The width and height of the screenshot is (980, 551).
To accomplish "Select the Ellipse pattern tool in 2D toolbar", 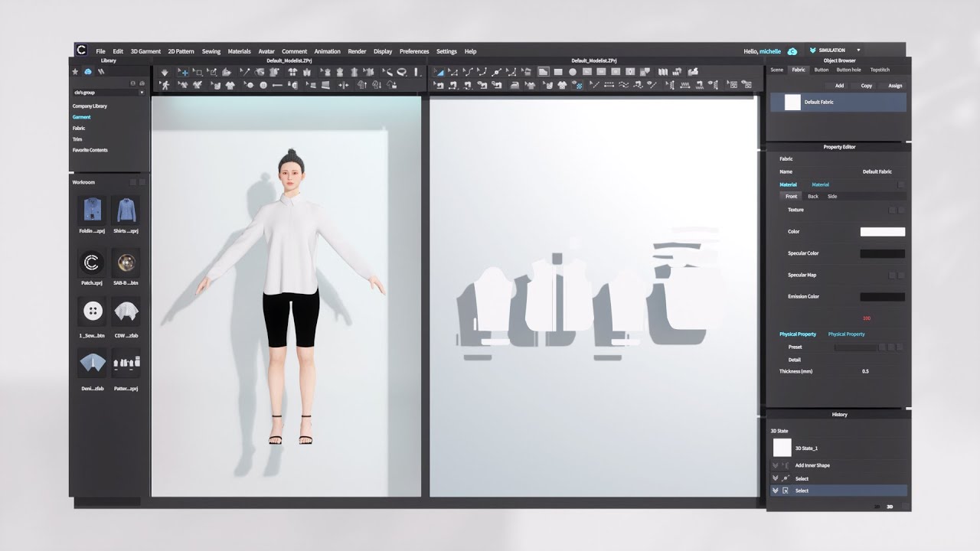I will pos(572,72).
